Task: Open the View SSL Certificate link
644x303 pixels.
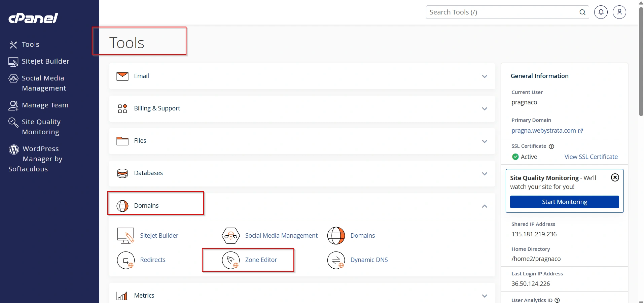Action: pos(591,157)
